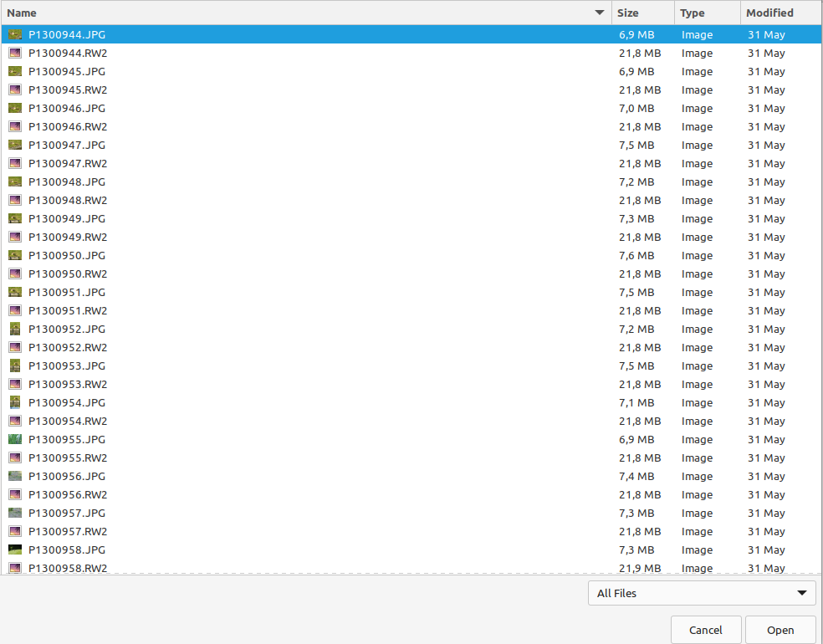Click the dark thumbnail icon of P1300958.JPG
Viewport: 823px width, 644px height.
15,549
